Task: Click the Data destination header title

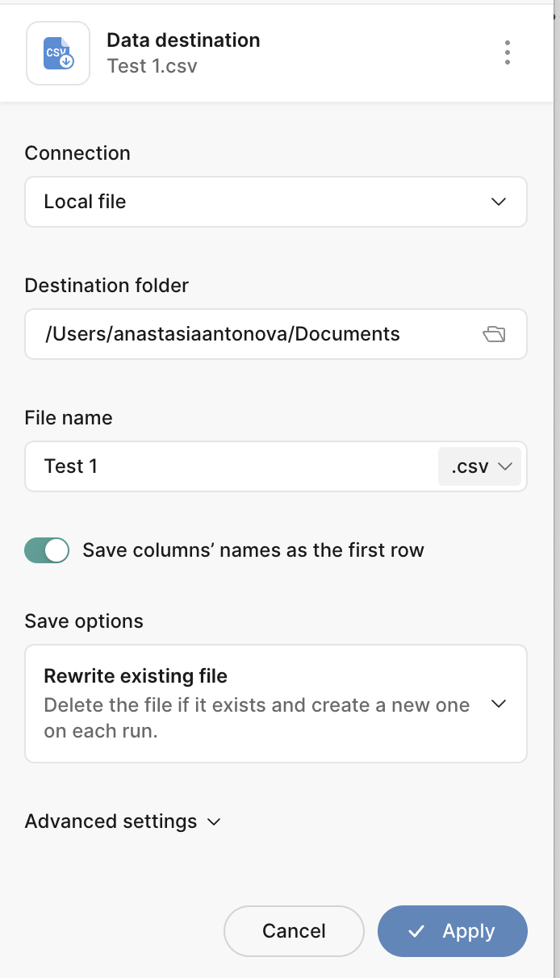Action: tap(183, 40)
